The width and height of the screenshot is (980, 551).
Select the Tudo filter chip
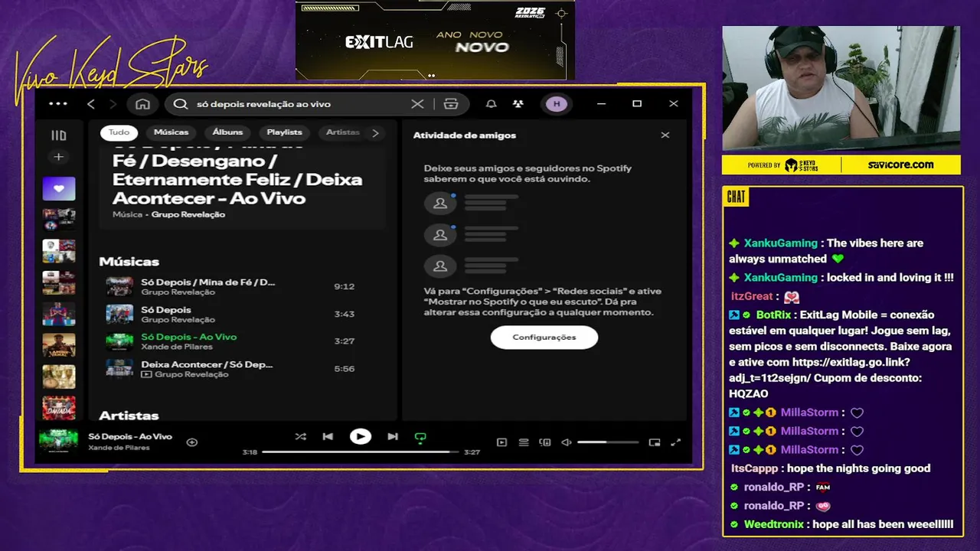(119, 132)
